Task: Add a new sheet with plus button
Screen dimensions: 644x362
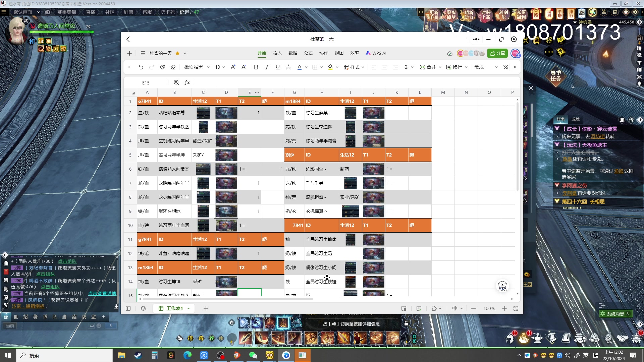Action: point(206,308)
